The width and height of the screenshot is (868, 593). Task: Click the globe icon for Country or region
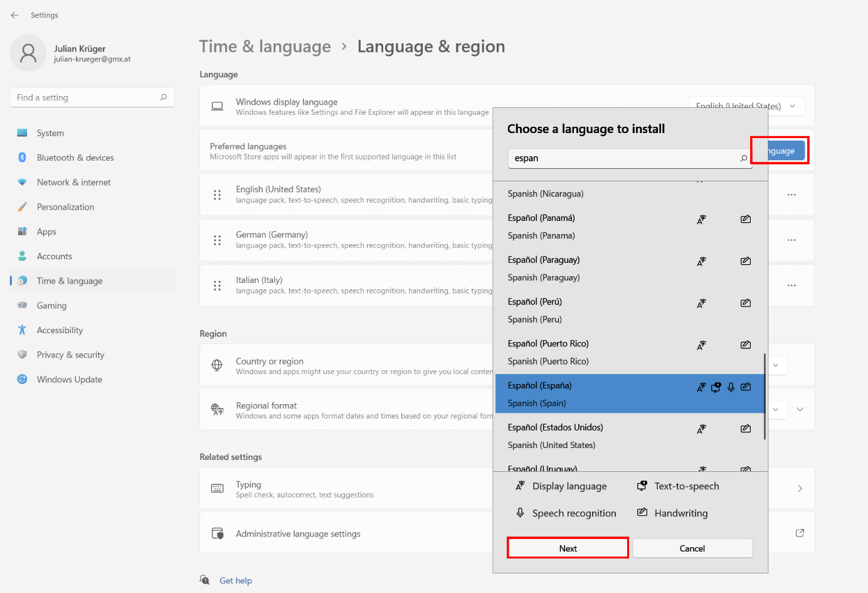[217, 365]
